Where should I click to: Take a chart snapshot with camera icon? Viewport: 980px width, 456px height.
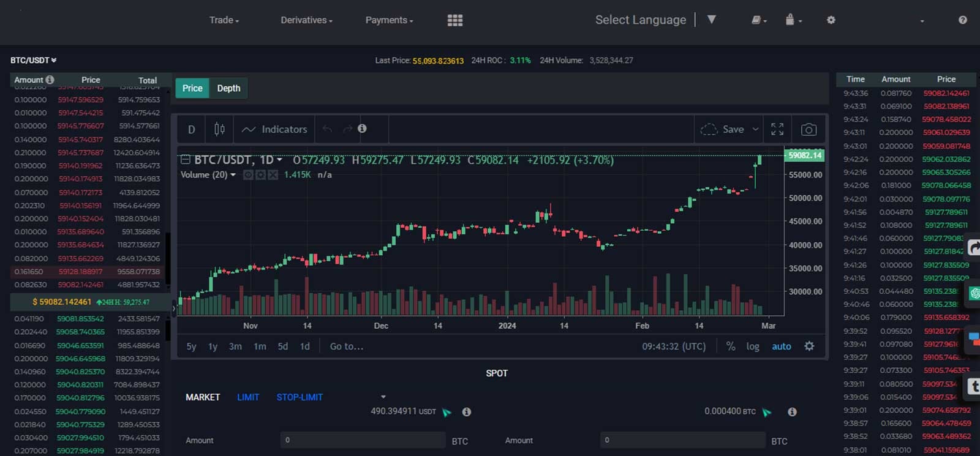[809, 130]
